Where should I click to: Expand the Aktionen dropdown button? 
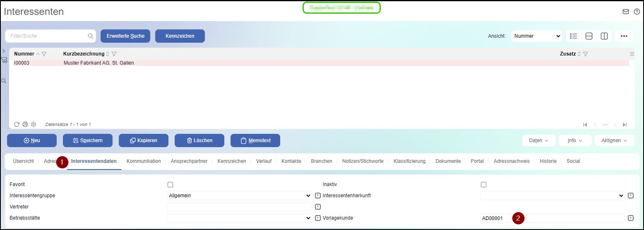[x=614, y=140]
